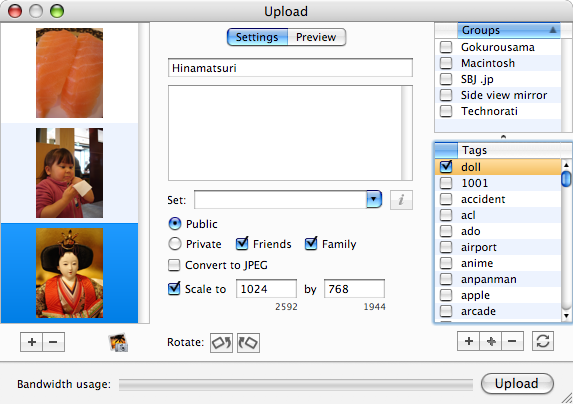Refresh the tag and group lists
The height and width of the screenshot is (404, 573).
[x=543, y=341]
